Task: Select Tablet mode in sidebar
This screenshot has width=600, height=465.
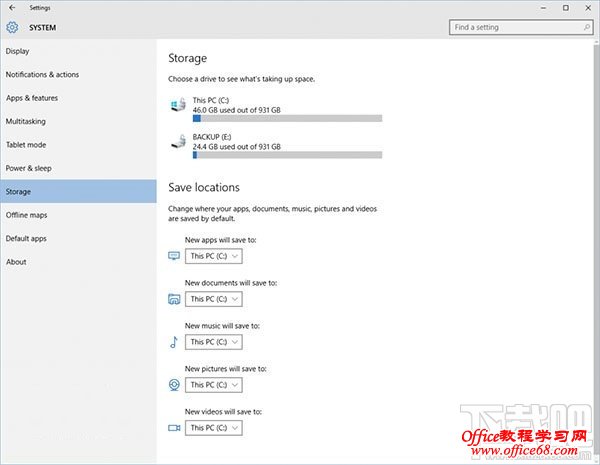Action: pos(78,145)
